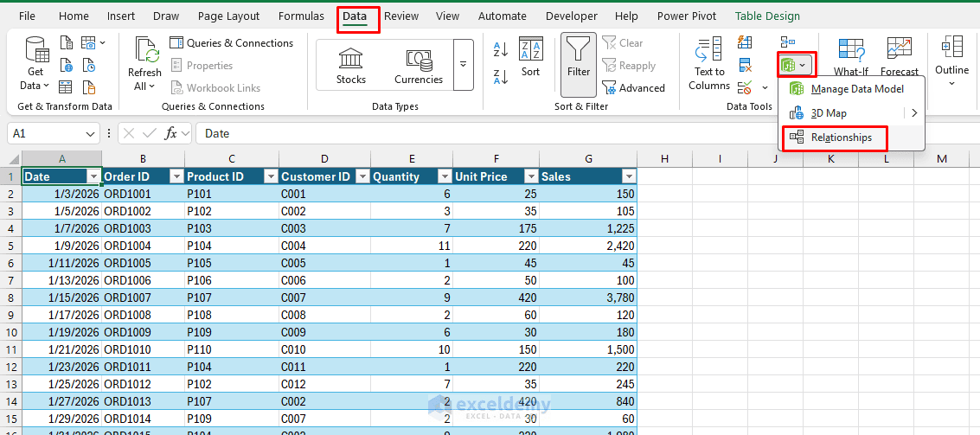Click the Existing Connections icon
Image resolution: width=980 pixels, height=435 pixels.
click(x=89, y=86)
